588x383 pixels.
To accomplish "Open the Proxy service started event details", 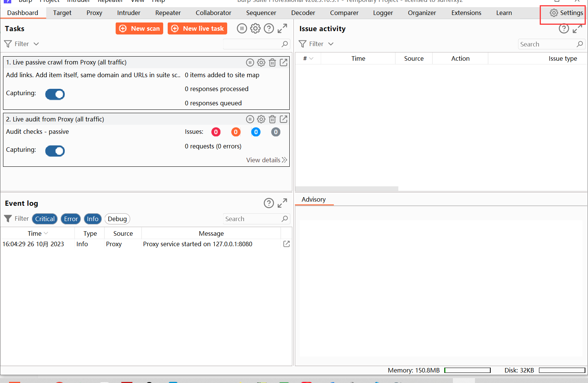I will tap(286, 244).
